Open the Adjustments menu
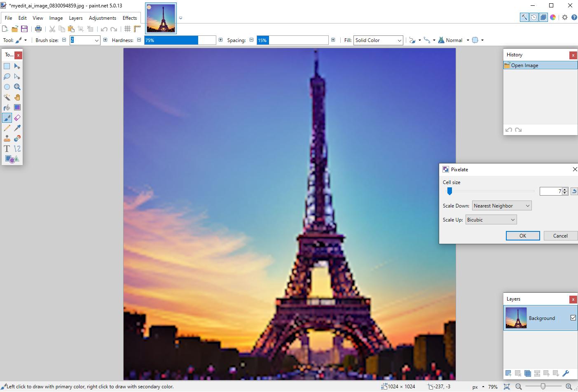Screen dimensions: 578x392 pyautogui.click(x=103, y=18)
